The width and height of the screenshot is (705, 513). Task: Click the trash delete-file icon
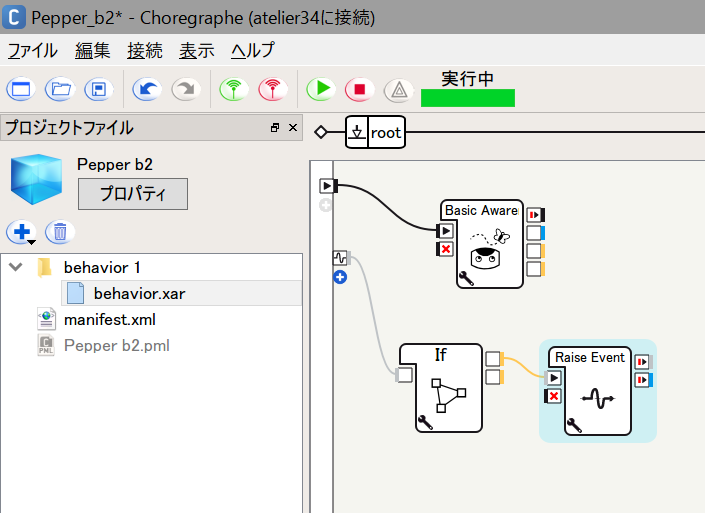(x=60, y=232)
